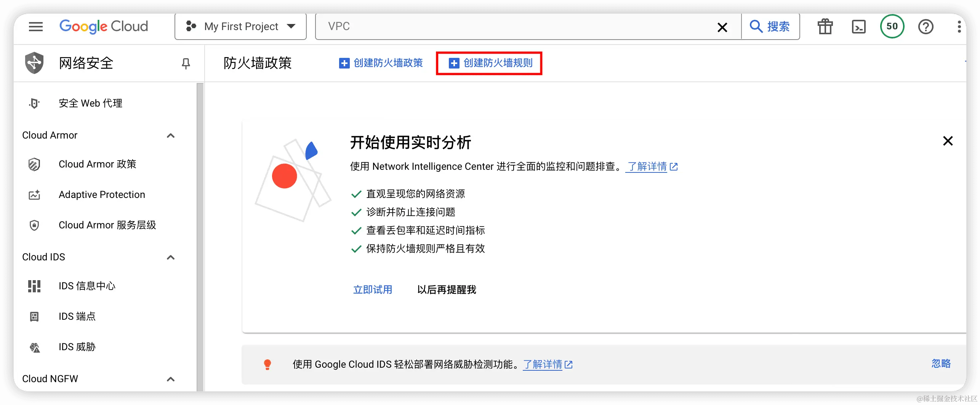Click the 网络安全 shield icon
This screenshot has height=405, width=980.
coord(34,63)
